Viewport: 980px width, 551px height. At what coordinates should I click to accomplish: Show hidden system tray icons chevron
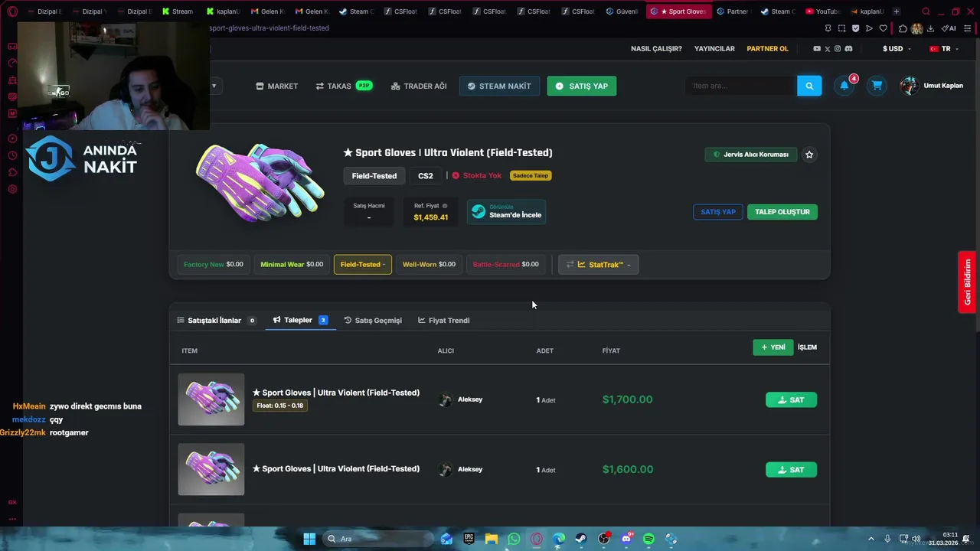(x=871, y=539)
